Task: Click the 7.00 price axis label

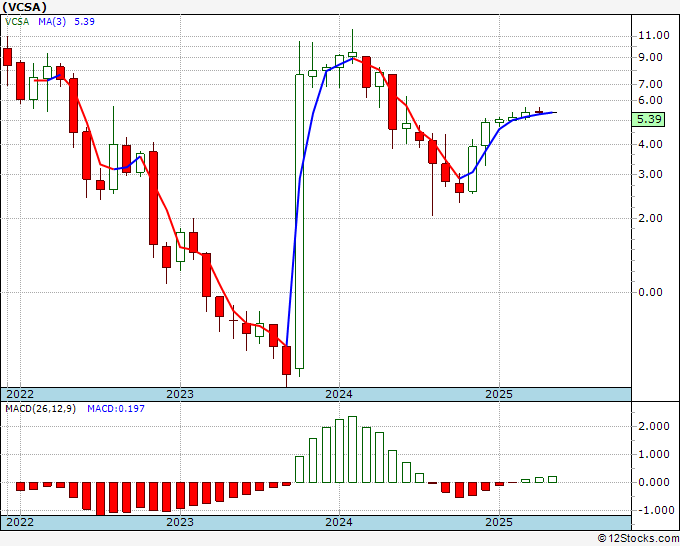Action: pos(651,84)
